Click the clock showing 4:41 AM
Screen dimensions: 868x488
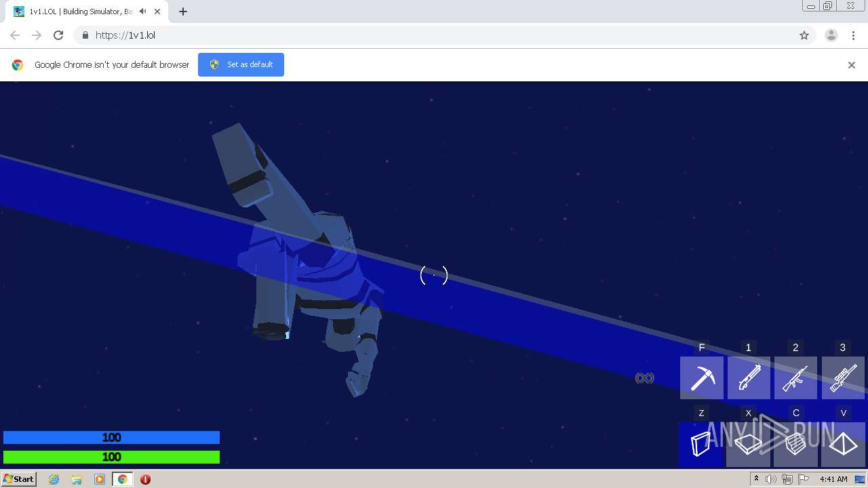[833, 479]
